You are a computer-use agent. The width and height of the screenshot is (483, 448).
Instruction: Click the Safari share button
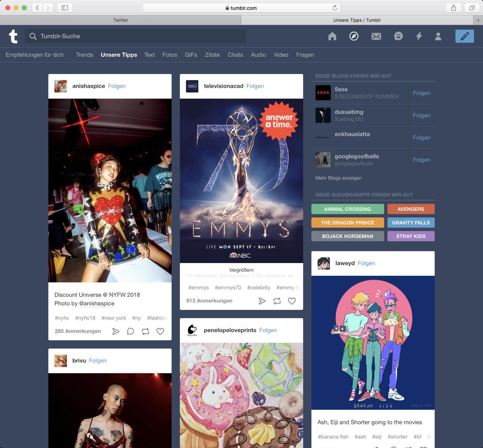[453, 8]
